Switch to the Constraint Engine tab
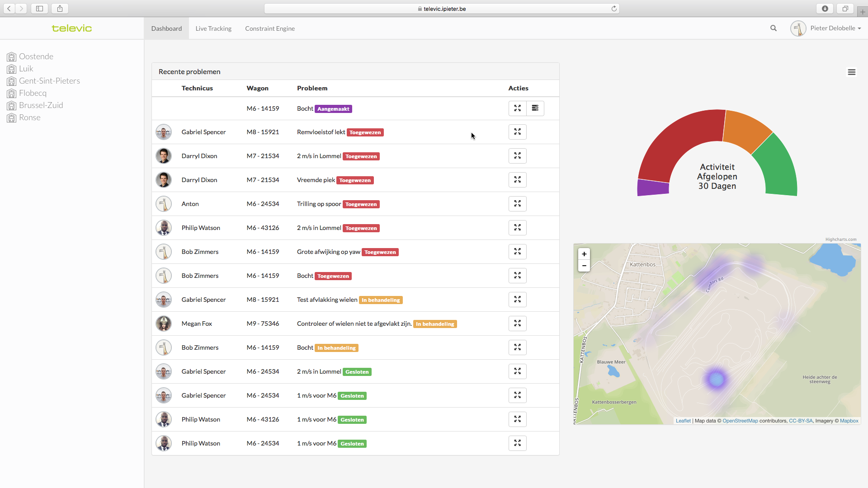This screenshot has height=488, width=868. (x=270, y=28)
